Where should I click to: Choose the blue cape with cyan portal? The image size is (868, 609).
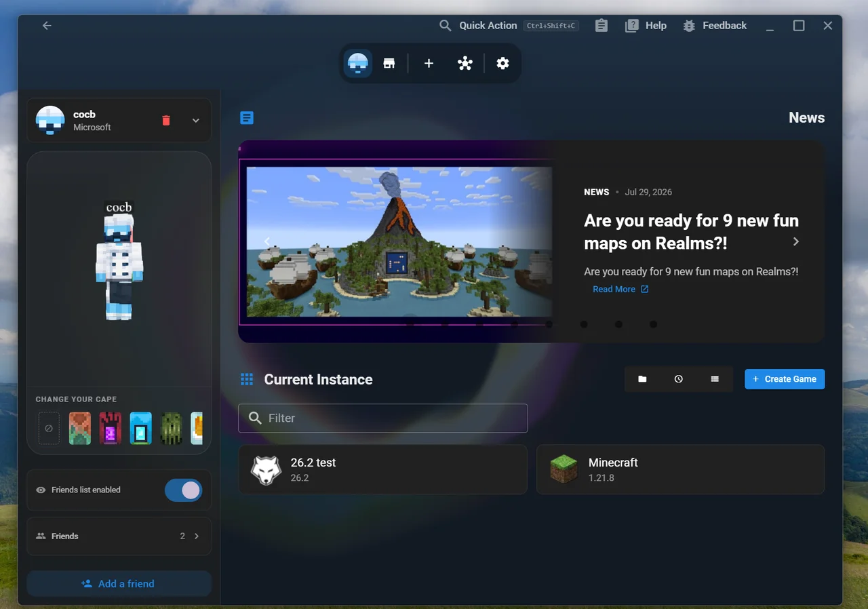coord(141,429)
